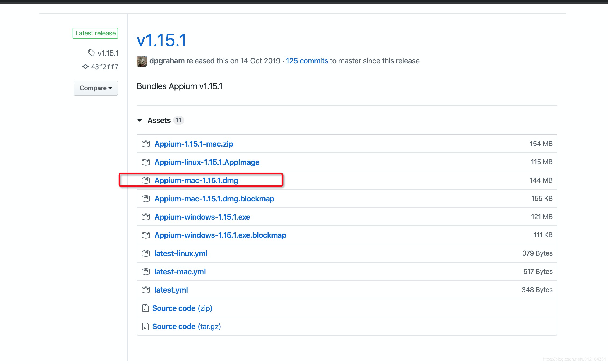Viewport: 608px width, 364px height.
Task: Click the tag icon beside v1.15.1
Action: point(91,53)
